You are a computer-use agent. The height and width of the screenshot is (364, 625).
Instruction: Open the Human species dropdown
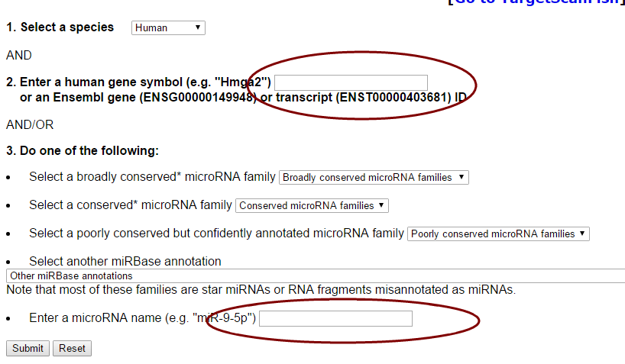click(168, 28)
